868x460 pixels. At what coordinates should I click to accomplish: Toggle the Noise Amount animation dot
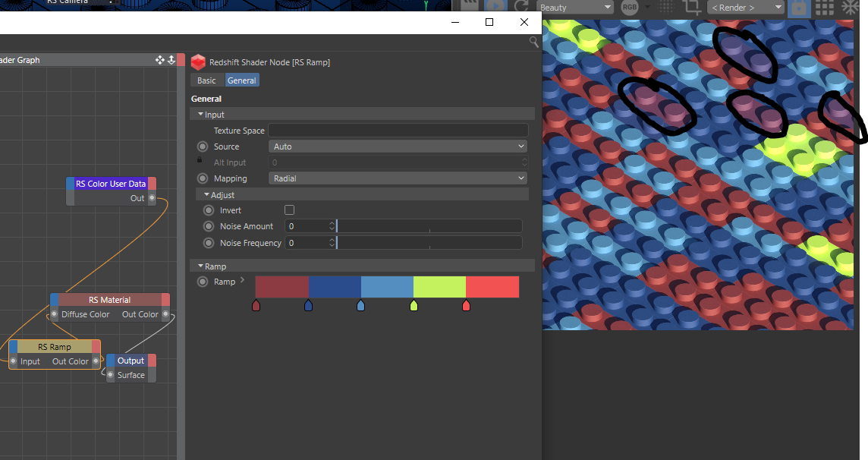tap(209, 226)
